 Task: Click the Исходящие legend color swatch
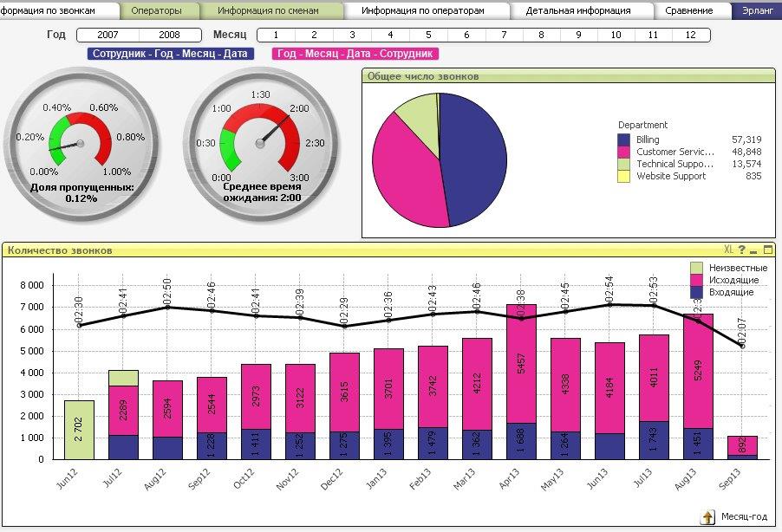pos(696,280)
